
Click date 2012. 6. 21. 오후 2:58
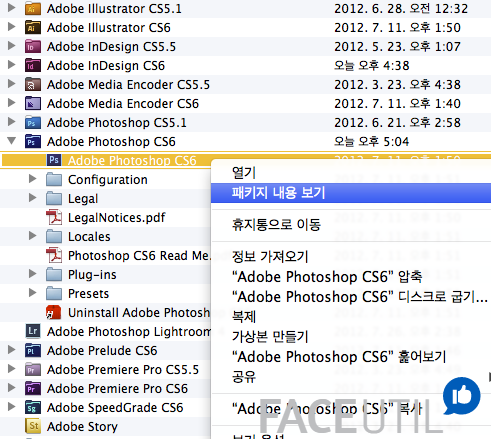tap(397, 123)
